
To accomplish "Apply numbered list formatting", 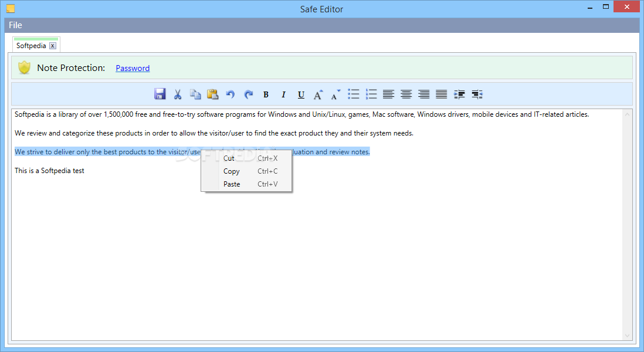I will 371,94.
